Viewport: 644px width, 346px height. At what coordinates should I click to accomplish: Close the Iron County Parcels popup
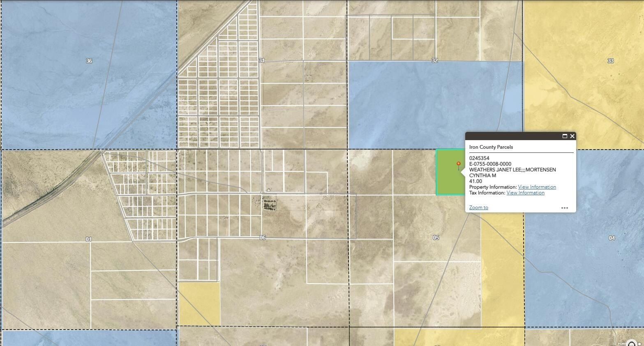coord(572,136)
